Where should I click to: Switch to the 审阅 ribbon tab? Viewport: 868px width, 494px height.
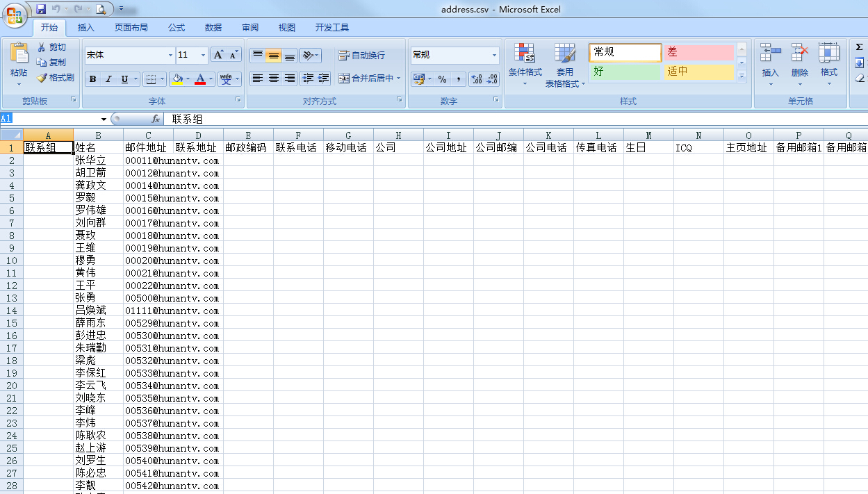click(250, 28)
